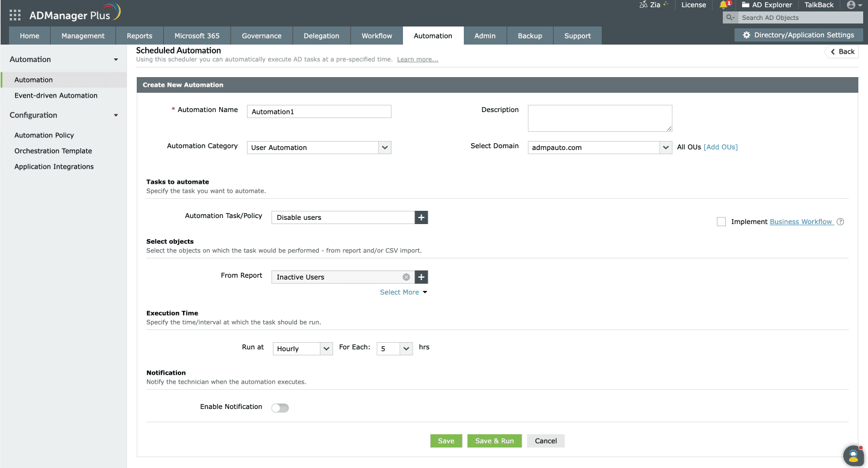Click the Automation Name input field

[319, 111]
